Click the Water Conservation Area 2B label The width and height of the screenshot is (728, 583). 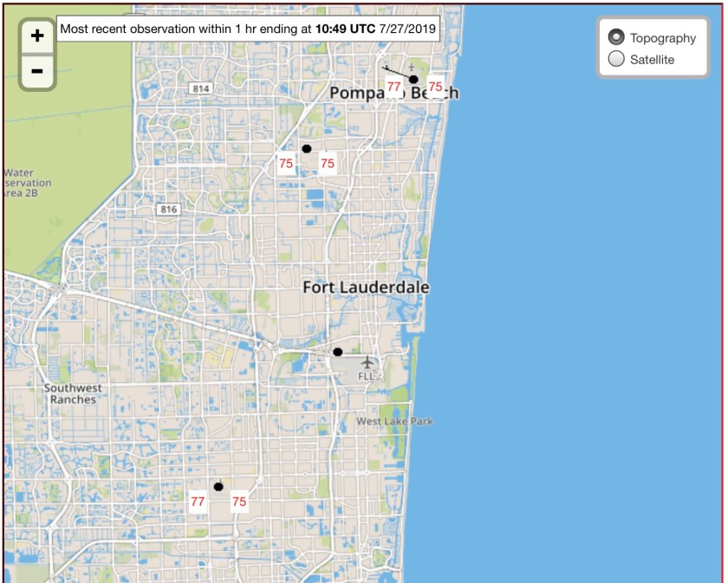tap(28, 183)
